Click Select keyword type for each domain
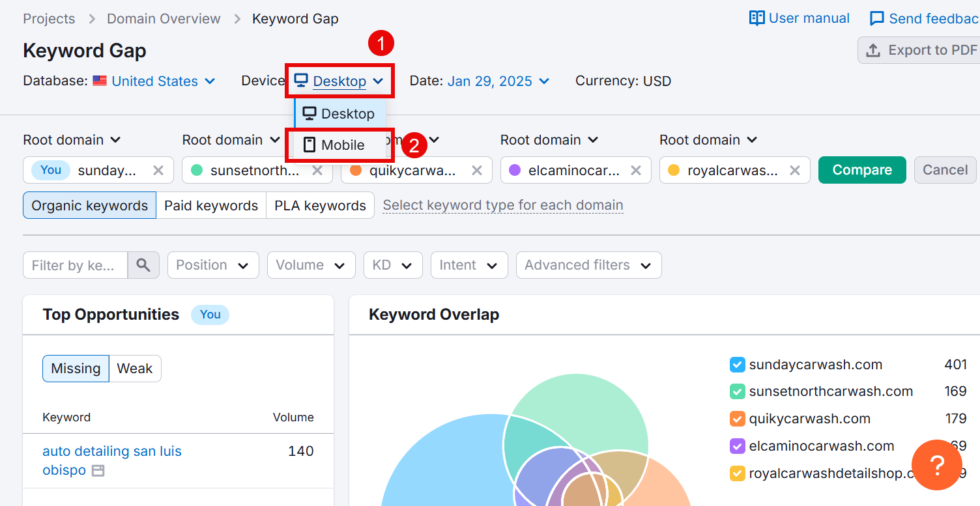The width and height of the screenshot is (980, 506). pos(503,205)
